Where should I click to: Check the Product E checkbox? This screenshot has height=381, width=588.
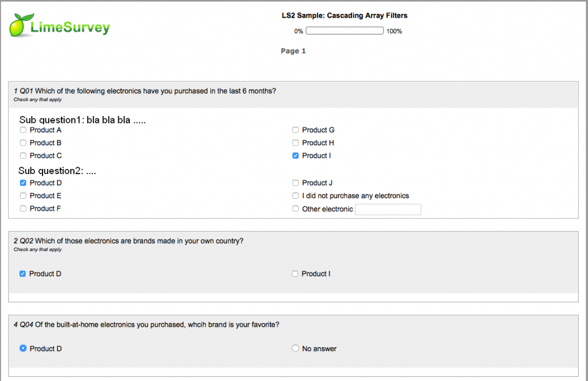pyautogui.click(x=23, y=196)
